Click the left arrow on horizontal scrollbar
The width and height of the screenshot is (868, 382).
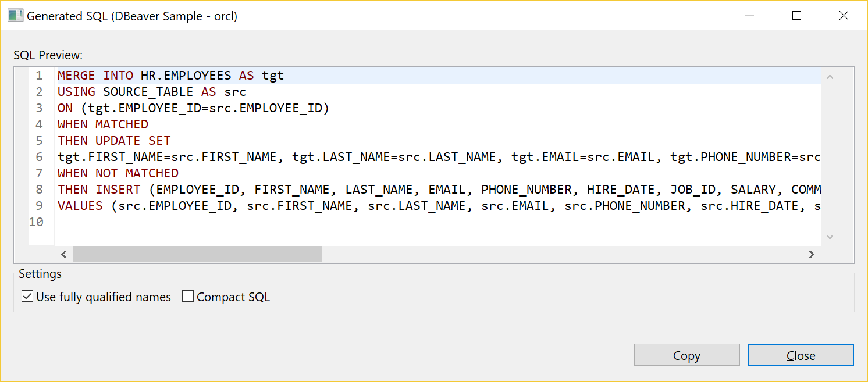click(x=64, y=254)
